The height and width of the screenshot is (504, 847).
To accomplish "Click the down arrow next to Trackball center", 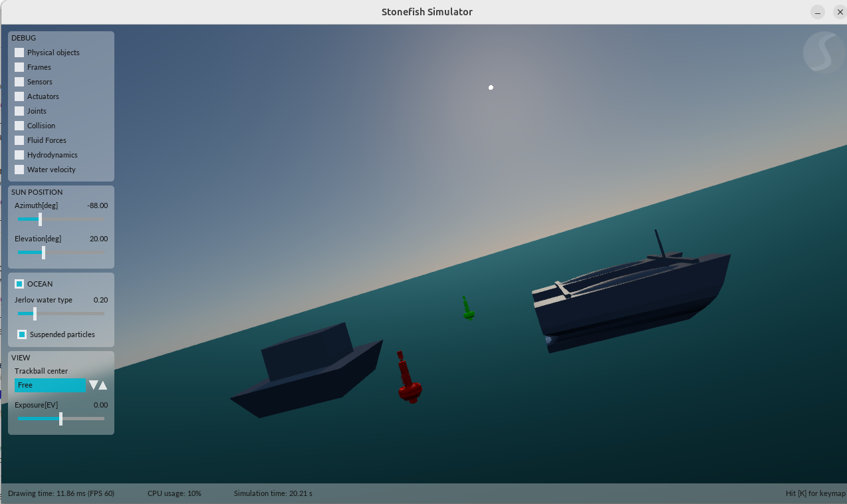I will (94, 385).
